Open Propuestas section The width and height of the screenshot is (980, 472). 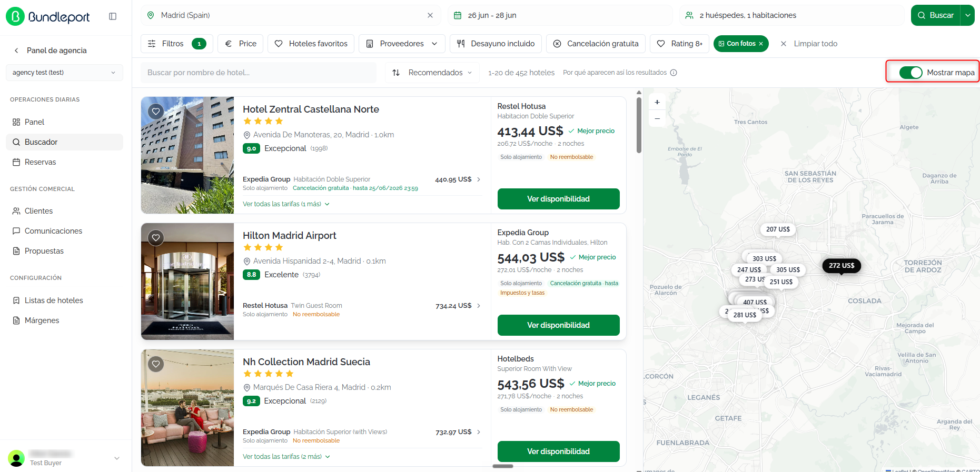point(64,251)
